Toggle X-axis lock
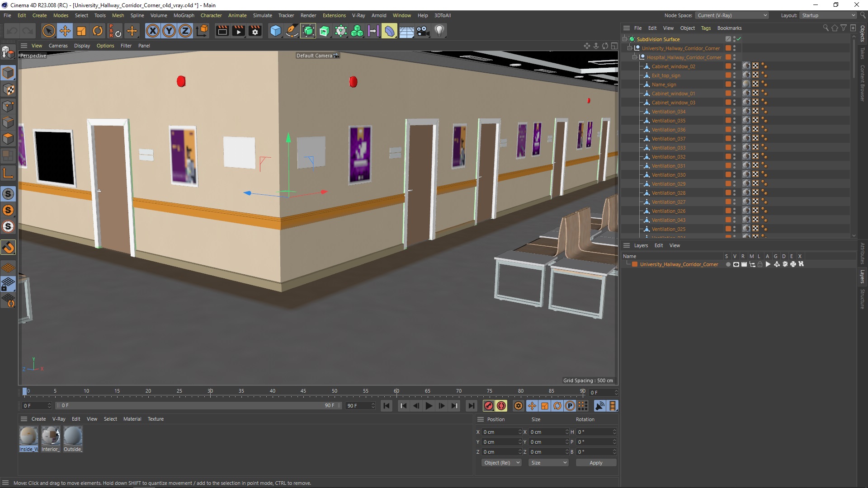This screenshot has height=488, width=868. (x=153, y=31)
